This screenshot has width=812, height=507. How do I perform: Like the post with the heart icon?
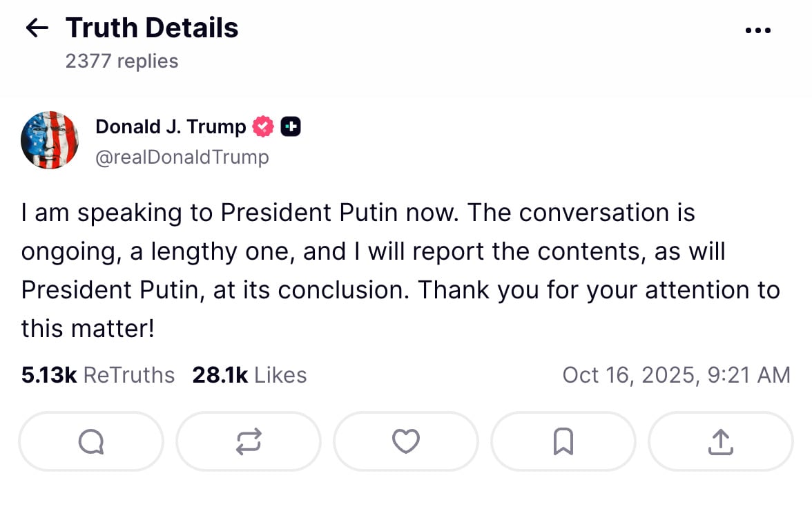[406, 441]
